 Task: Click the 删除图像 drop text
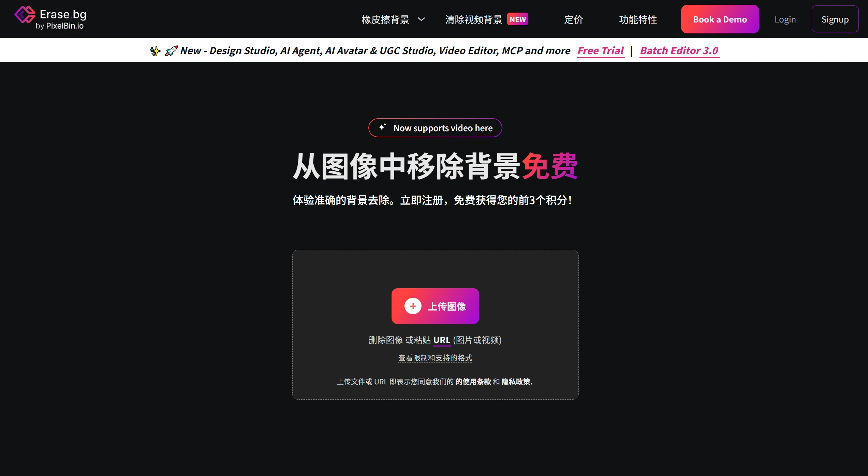coord(386,340)
